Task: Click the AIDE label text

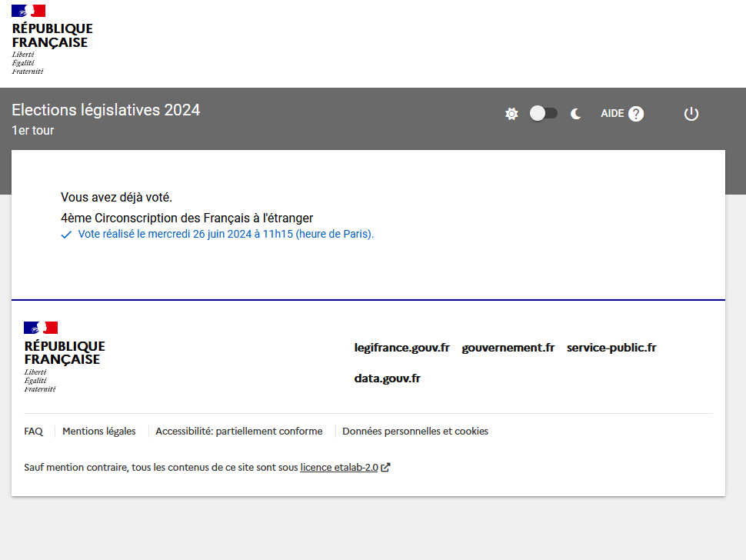Action: pos(612,114)
